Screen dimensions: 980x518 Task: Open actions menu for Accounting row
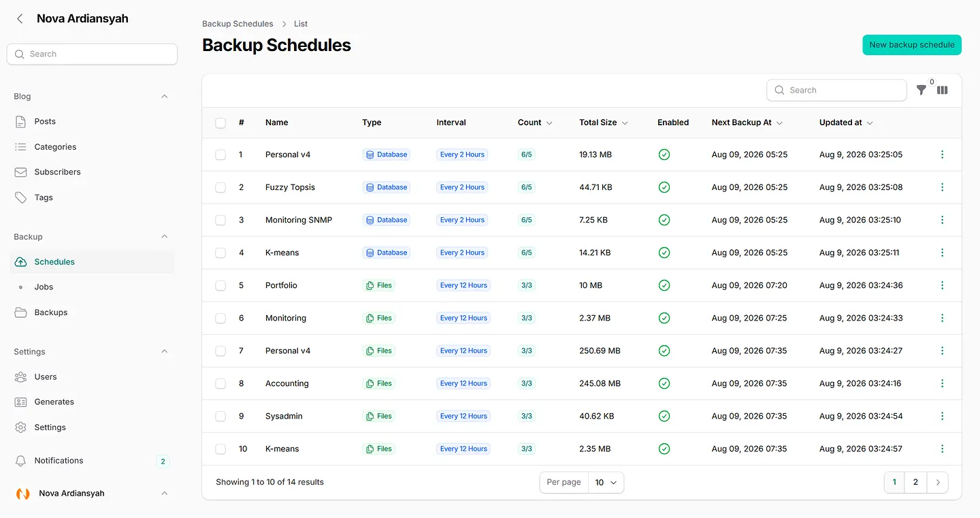(x=942, y=383)
